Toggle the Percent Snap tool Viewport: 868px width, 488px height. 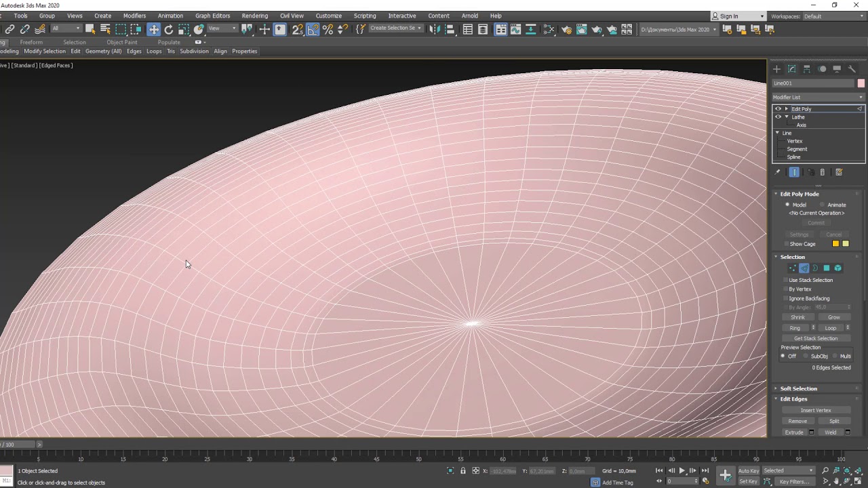[x=328, y=29]
